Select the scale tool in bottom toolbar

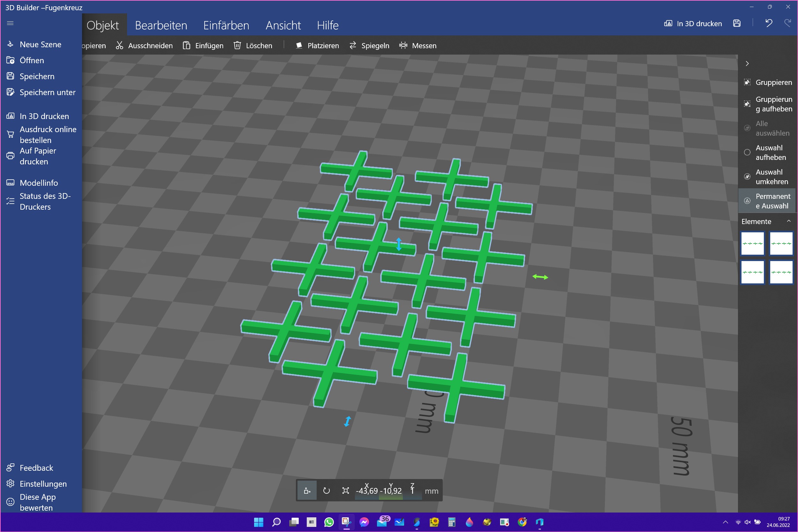click(x=345, y=490)
